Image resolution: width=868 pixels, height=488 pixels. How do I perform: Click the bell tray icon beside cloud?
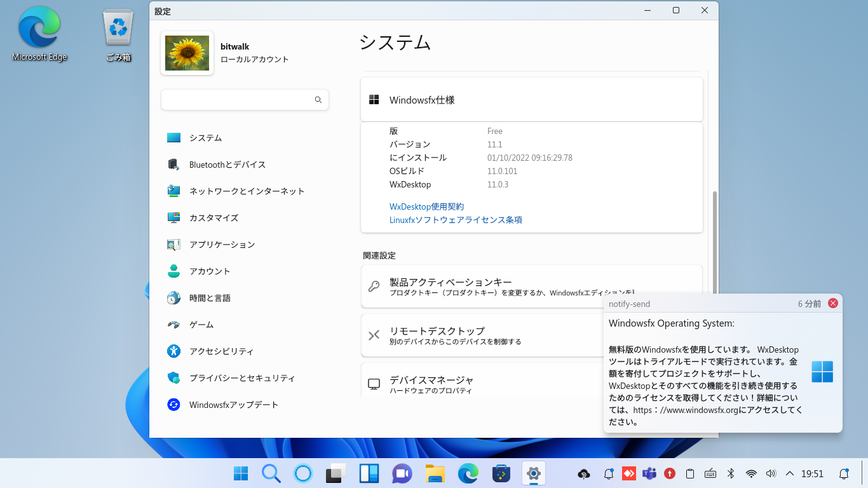click(609, 473)
